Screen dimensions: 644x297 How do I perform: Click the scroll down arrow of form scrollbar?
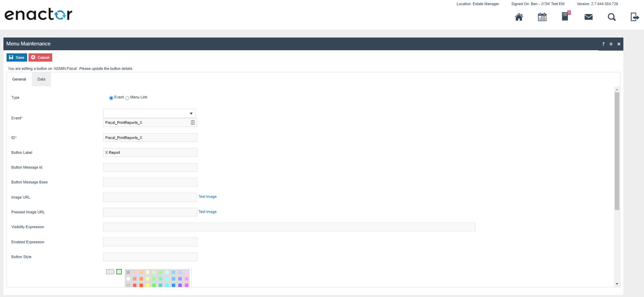617,284
